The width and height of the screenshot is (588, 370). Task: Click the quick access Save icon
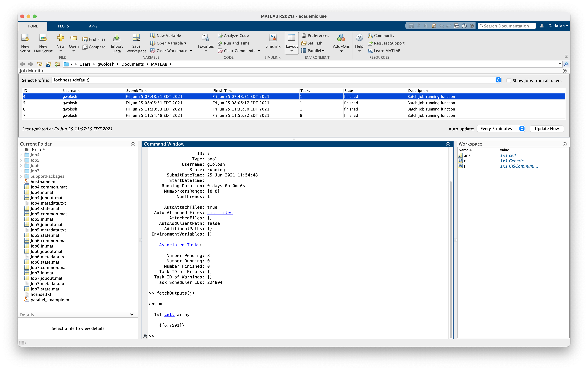click(x=411, y=26)
